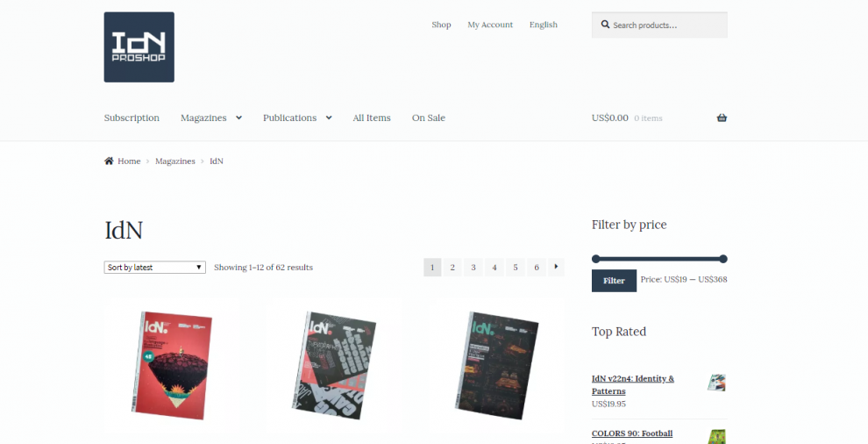Click the right price slider handle
868x444 pixels.
tap(723, 259)
